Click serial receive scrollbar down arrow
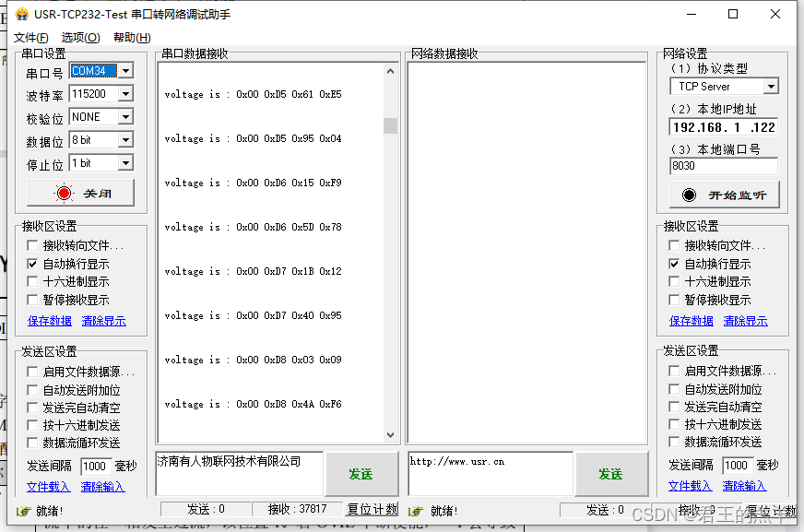Viewport: 804px width, 532px height. point(390,435)
